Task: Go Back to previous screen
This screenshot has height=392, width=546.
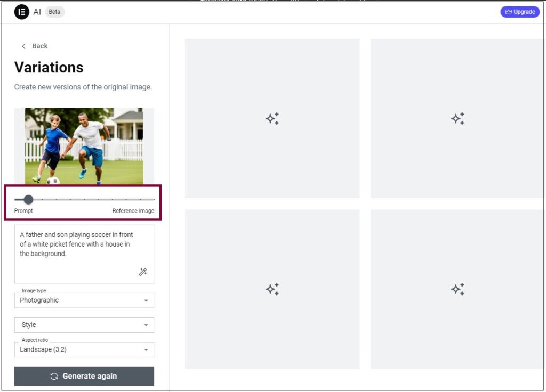Action: (x=35, y=46)
